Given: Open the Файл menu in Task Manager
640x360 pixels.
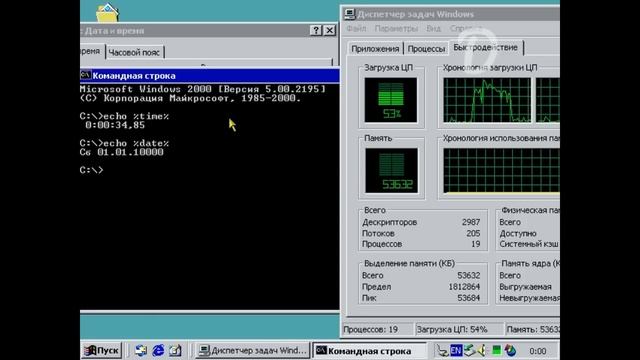Looking at the screenshot, I should pyautogui.click(x=356, y=29).
